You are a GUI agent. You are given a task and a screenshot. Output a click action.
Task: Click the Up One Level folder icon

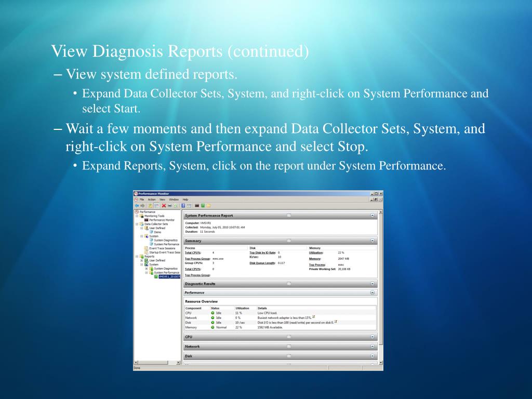tap(150, 206)
